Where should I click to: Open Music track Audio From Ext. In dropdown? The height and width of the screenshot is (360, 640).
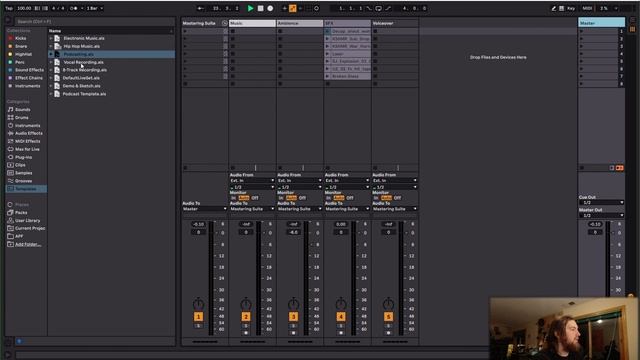pos(252,180)
